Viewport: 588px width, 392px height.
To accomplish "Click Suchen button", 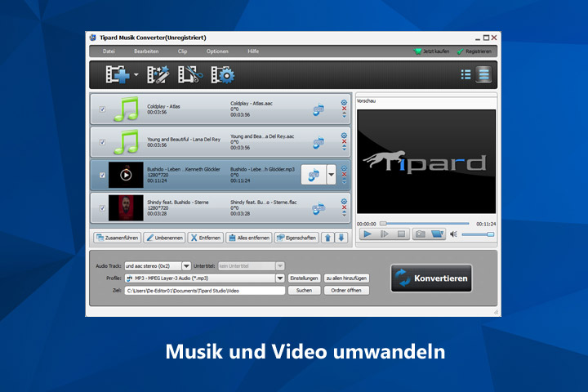I will (304, 291).
